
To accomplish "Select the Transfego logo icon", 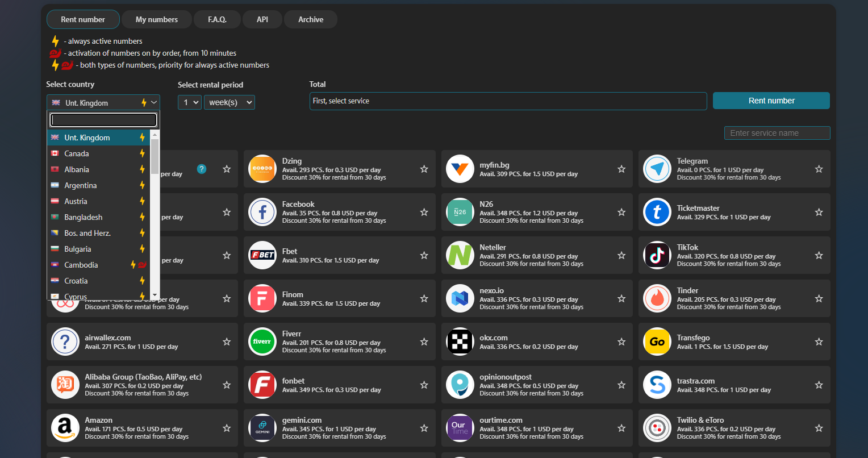I will (657, 342).
